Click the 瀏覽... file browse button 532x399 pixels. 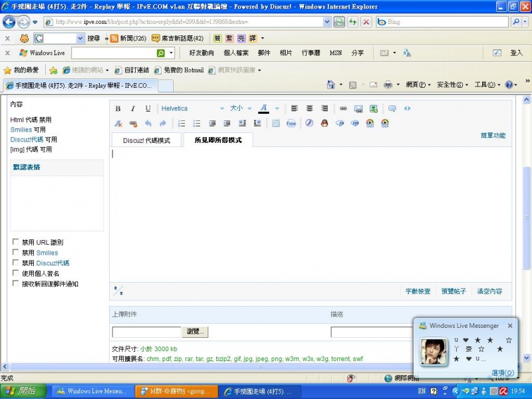[x=196, y=332]
